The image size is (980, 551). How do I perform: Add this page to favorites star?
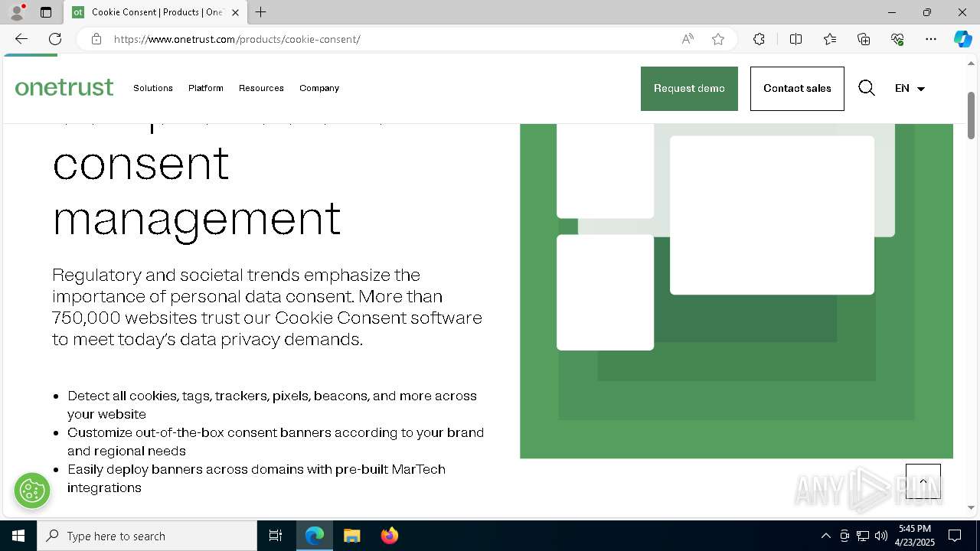pos(718,39)
